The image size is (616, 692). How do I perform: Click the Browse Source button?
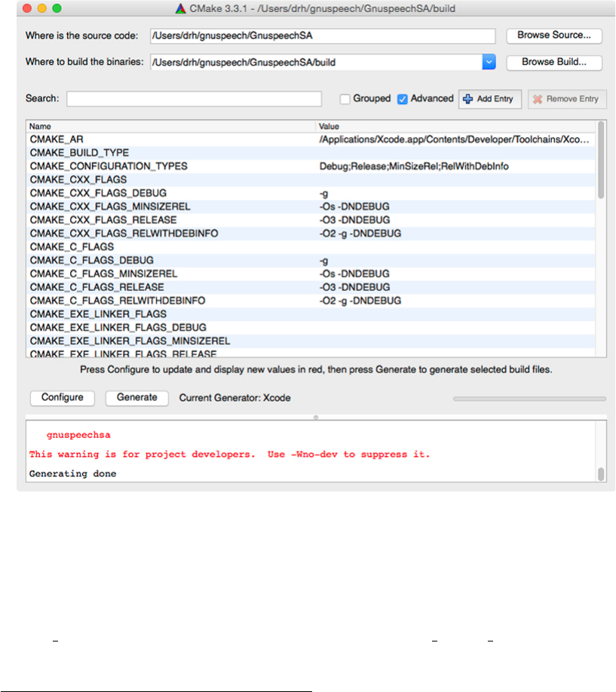point(554,35)
